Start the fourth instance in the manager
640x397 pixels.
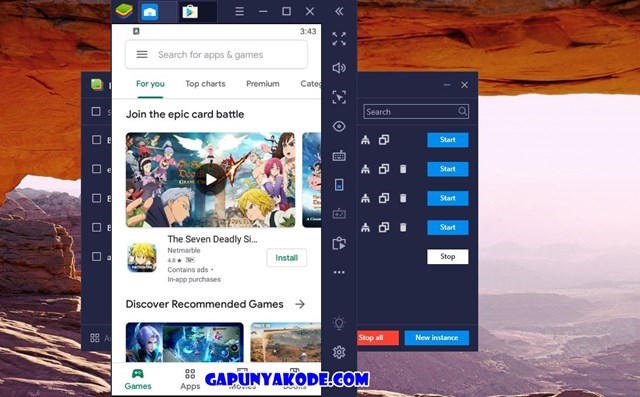click(x=448, y=227)
